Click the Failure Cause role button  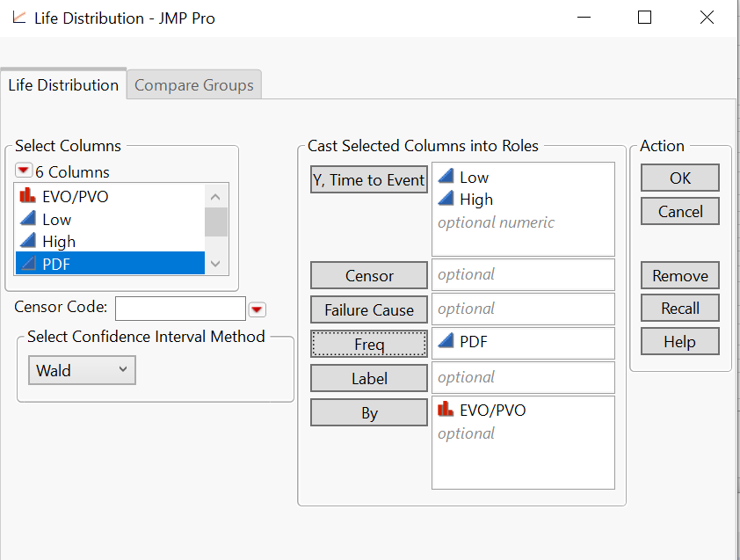[x=369, y=309]
